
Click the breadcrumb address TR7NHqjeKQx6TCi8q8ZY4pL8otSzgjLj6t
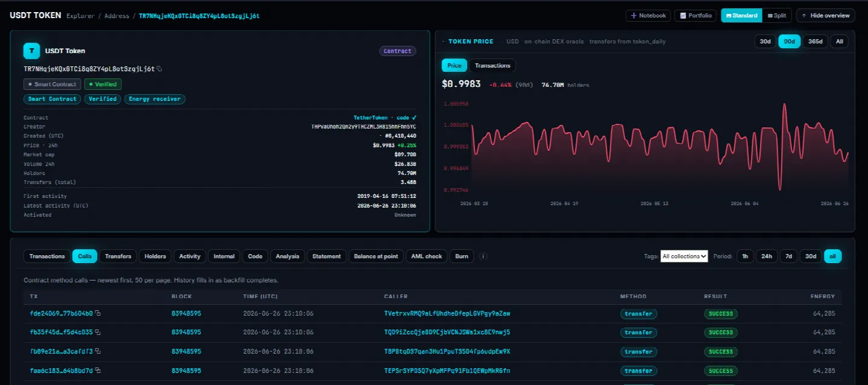click(199, 16)
